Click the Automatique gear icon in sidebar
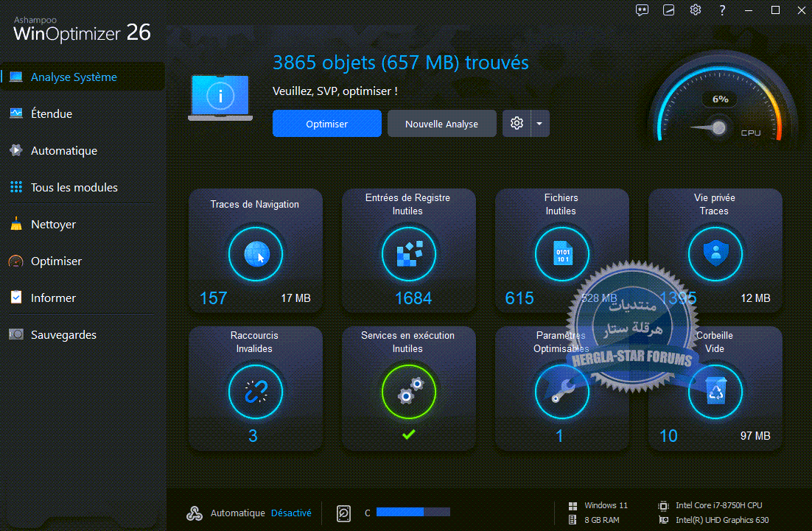 (16, 150)
